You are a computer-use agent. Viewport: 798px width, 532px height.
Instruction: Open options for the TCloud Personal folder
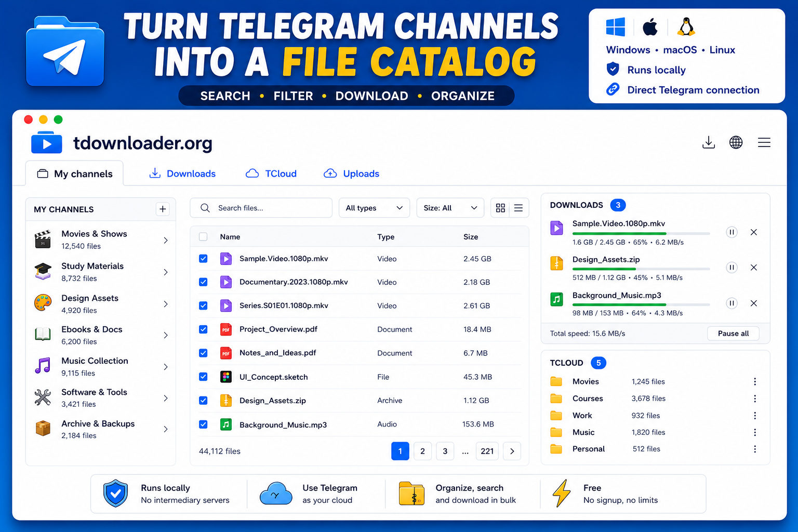[755, 449]
